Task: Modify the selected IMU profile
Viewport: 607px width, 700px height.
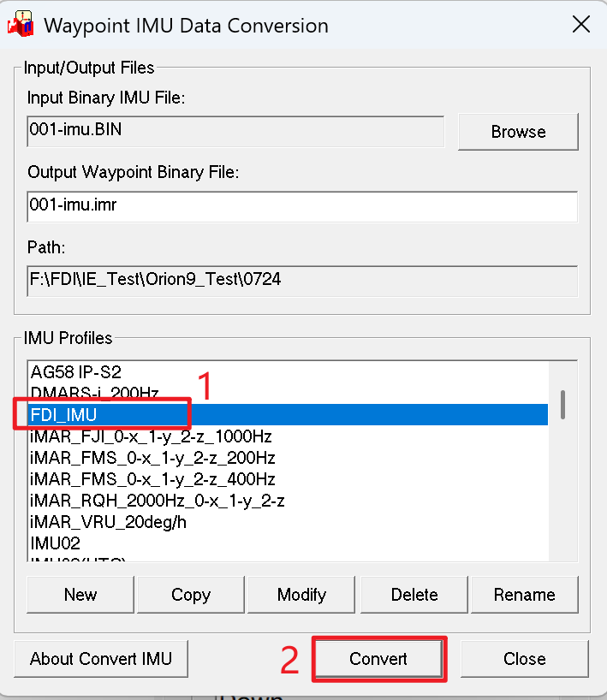Action: click(301, 595)
